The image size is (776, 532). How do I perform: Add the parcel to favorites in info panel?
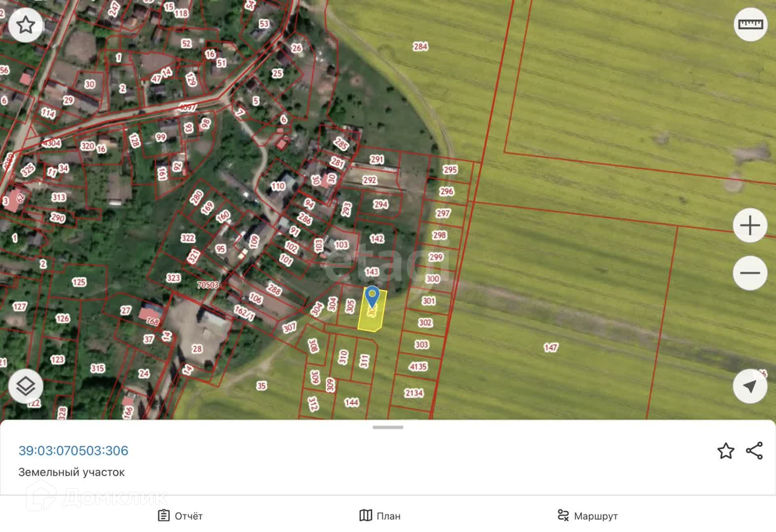click(x=725, y=451)
